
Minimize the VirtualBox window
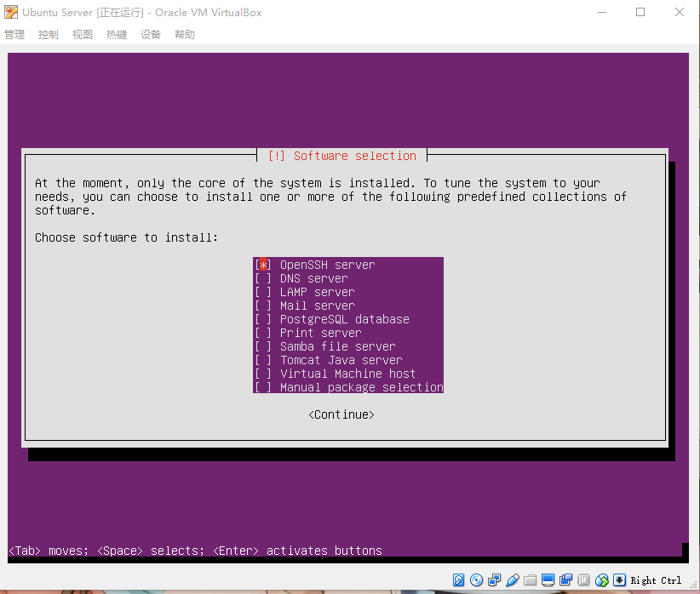pyautogui.click(x=602, y=12)
